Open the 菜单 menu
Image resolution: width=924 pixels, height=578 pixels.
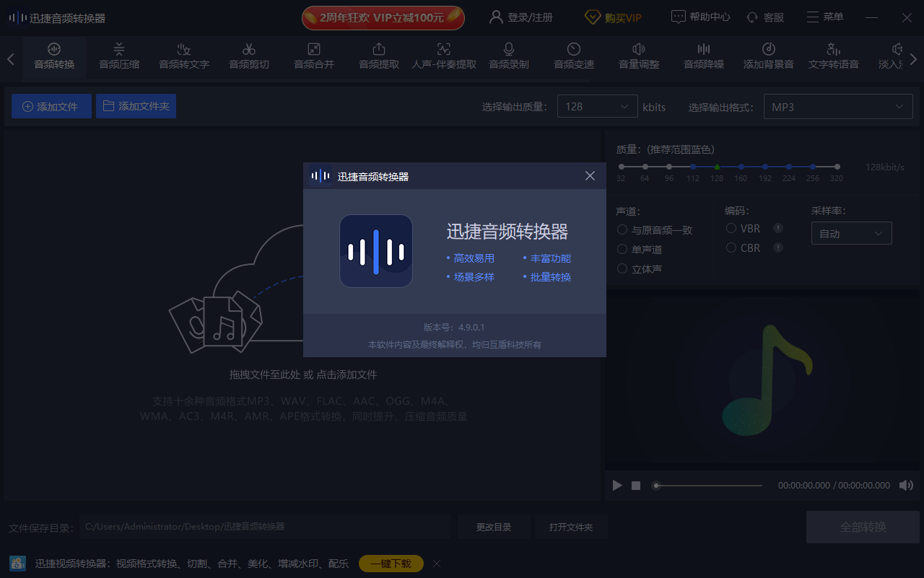(825, 17)
